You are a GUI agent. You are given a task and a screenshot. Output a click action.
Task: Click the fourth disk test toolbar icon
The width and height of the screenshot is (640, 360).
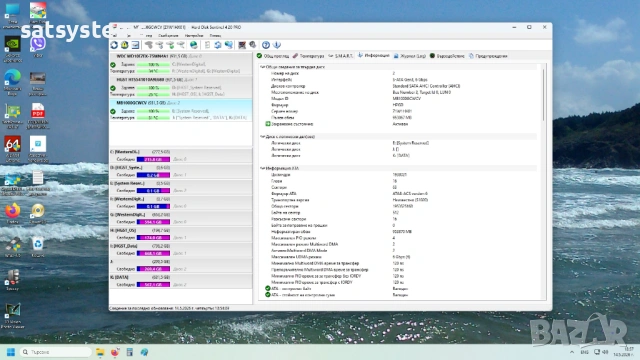point(180,45)
